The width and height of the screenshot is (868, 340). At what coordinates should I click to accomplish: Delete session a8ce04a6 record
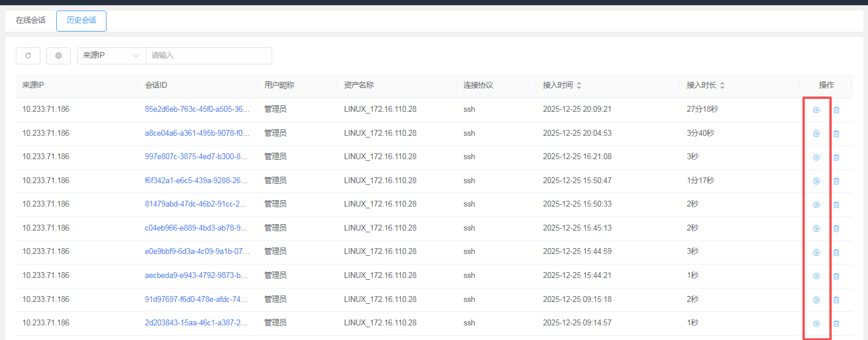pos(836,133)
